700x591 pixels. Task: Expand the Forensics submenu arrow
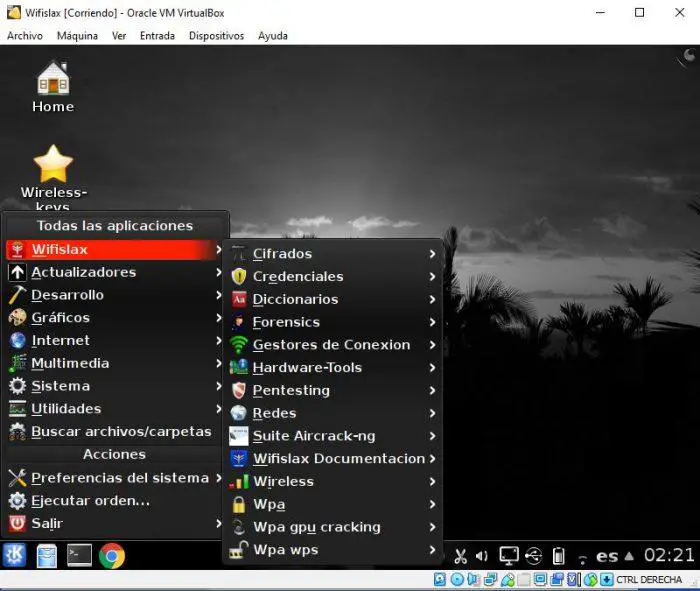pyautogui.click(x=432, y=322)
